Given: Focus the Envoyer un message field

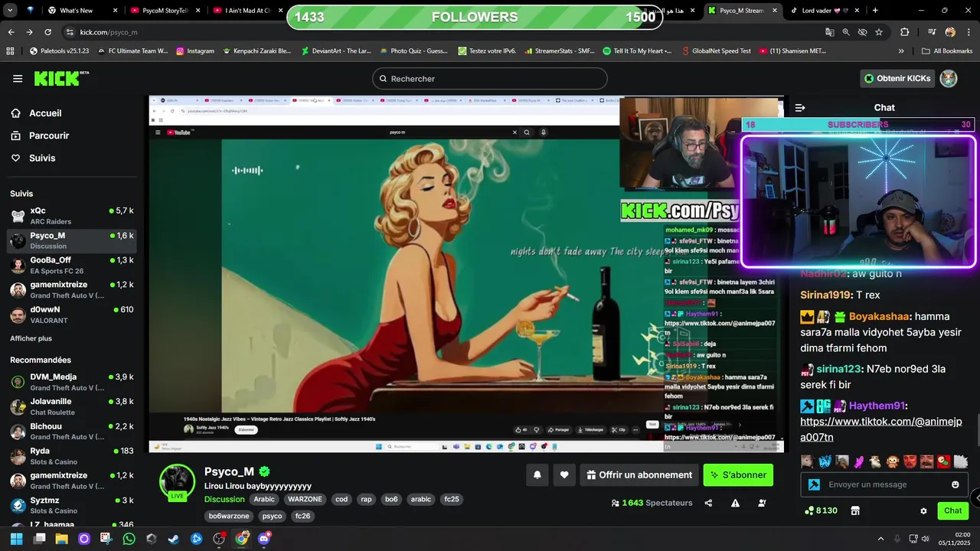Looking at the screenshot, I should (x=884, y=484).
